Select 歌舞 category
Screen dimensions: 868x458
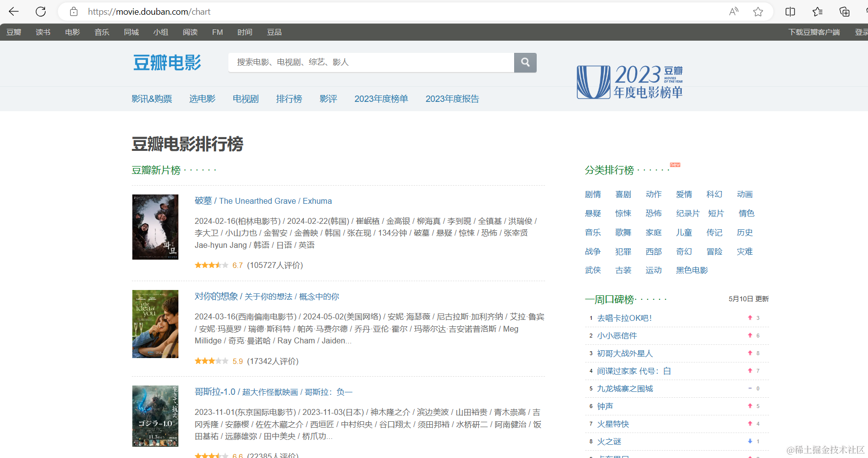[623, 233]
